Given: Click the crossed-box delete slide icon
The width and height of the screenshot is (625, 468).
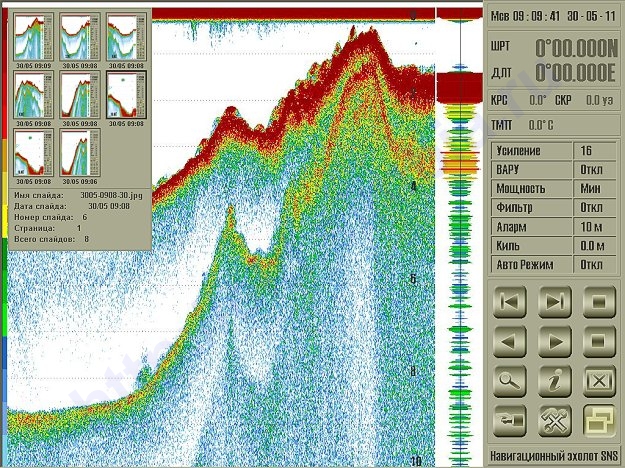Looking at the screenshot, I should [598, 381].
